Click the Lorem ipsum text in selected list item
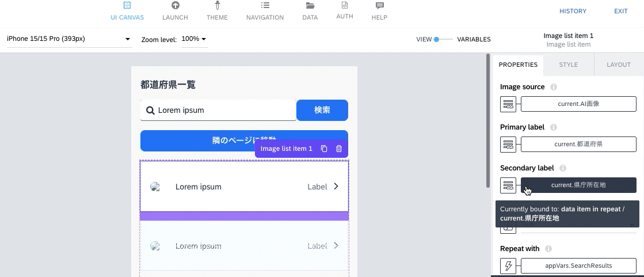Image resolution: width=644 pixels, height=277 pixels. tap(199, 187)
